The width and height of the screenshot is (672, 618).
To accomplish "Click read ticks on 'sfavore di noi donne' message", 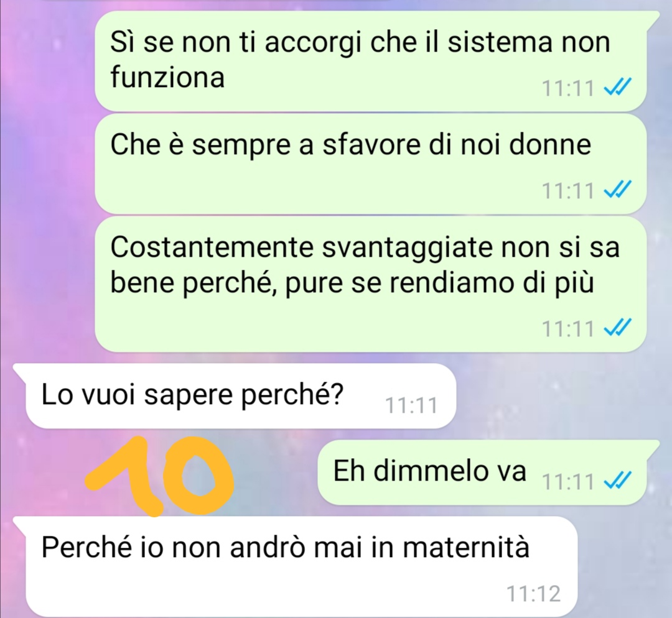I will [x=618, y=190].
